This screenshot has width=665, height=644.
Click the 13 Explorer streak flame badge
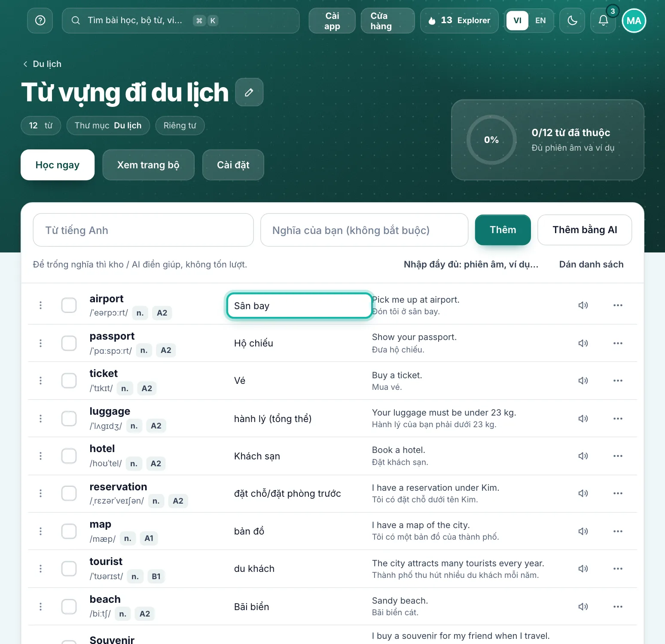(x=459, y=21)
